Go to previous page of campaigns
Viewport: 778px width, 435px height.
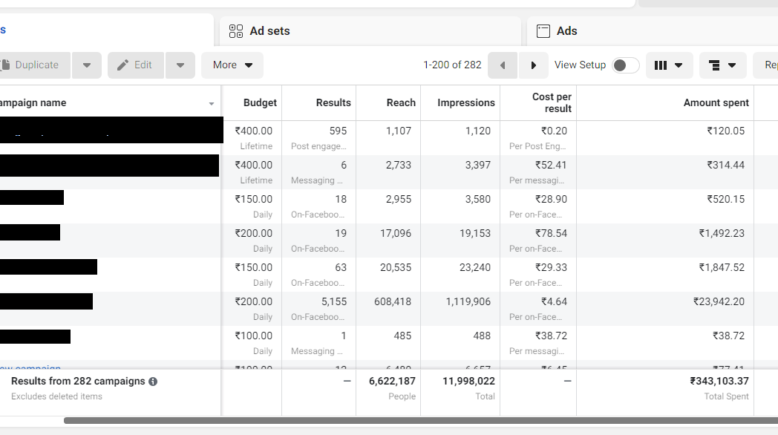click(x=503, y=65)
